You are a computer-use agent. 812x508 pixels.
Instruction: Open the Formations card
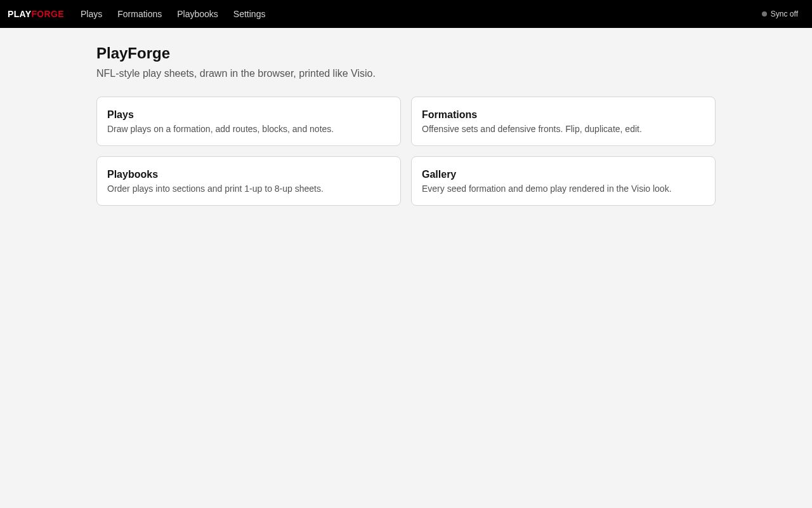[563, 121]
